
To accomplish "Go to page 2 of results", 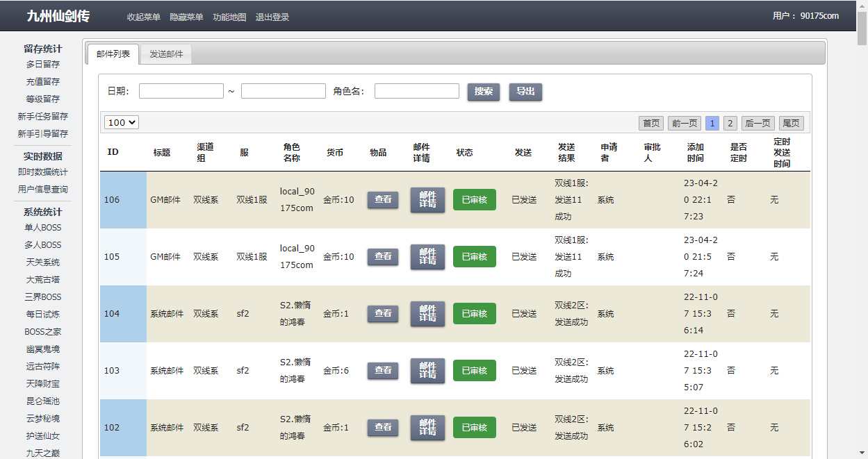I will pos(730,123).
